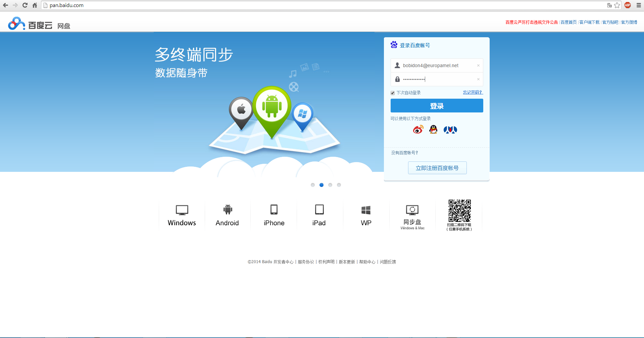The height and width of the screenshot is (338, 644).
Task: Select the fourth carousel dot
Action: point(339,185)
